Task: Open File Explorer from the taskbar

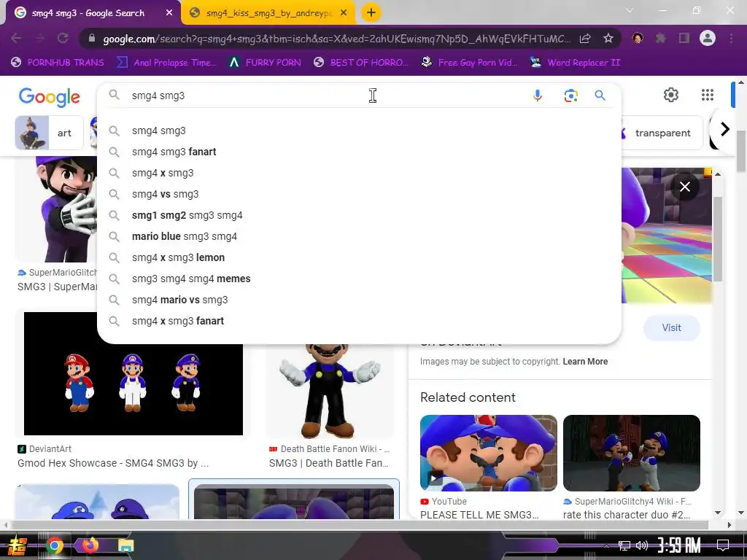Action: pyautogui.click(x=125, y=545)
